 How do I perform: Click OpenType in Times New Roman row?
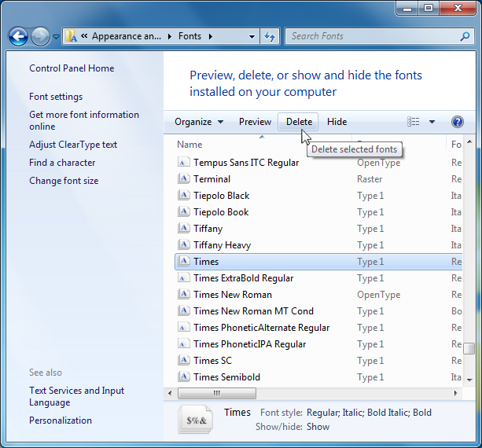(x=379, y=295)
